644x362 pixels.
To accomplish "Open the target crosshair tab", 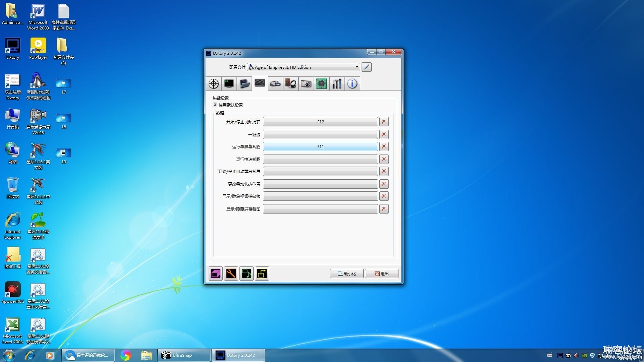I will (214, 83).
